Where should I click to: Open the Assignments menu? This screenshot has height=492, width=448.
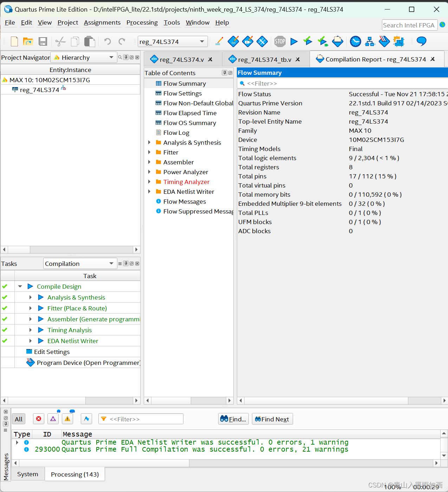tap(102, 22)
